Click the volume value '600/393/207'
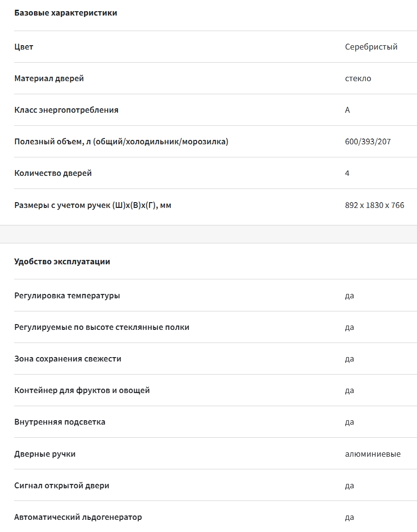The image size is (417, 532). point(368,141)
